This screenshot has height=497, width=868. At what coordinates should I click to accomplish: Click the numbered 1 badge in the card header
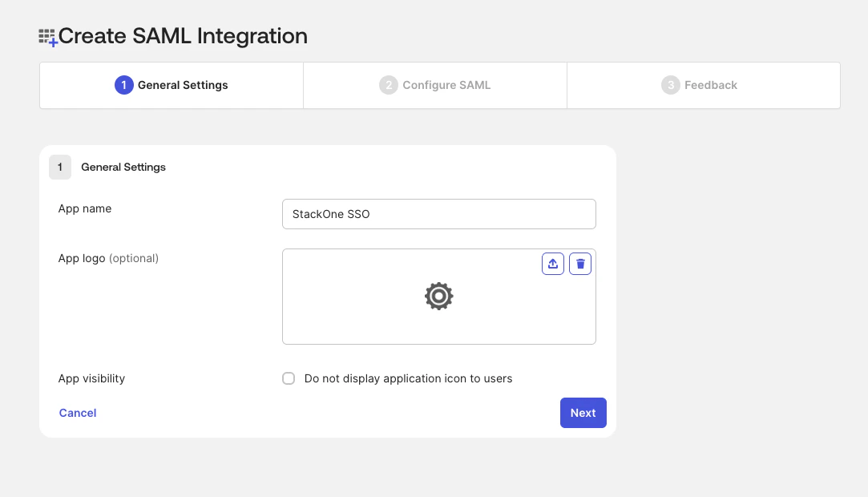point(59,167)
